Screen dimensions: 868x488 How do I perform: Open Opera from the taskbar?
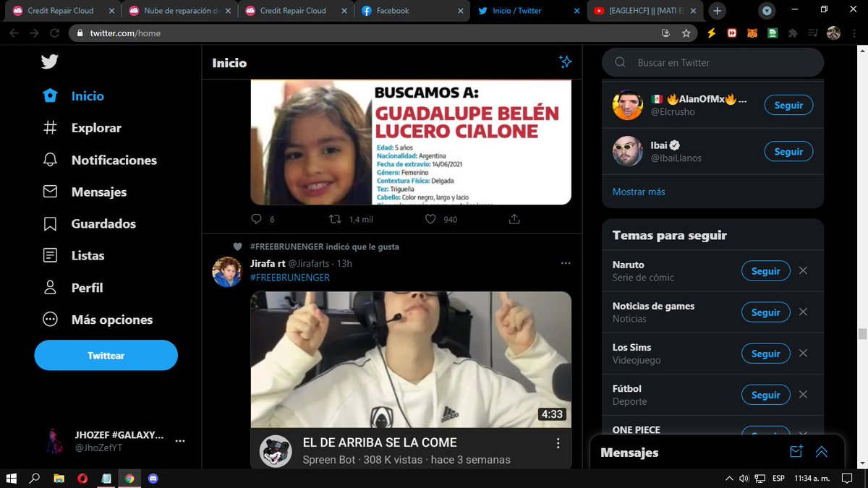[x=83, y=479]
